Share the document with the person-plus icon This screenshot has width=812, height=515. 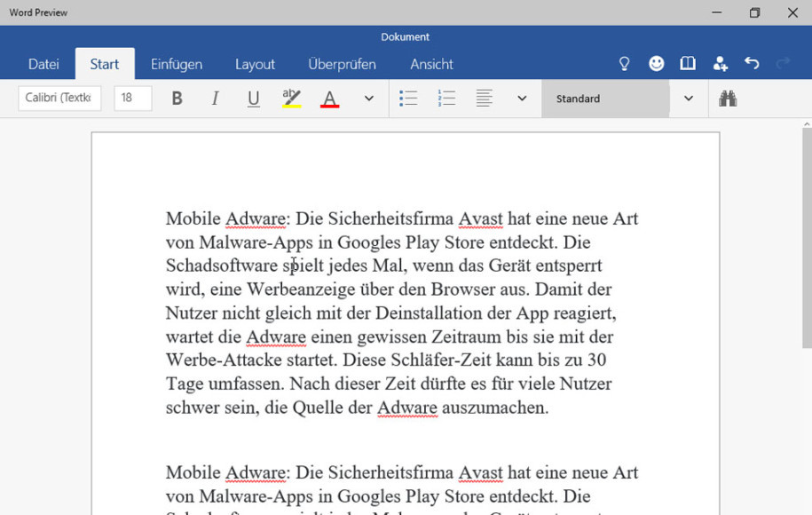click(720, 64)
